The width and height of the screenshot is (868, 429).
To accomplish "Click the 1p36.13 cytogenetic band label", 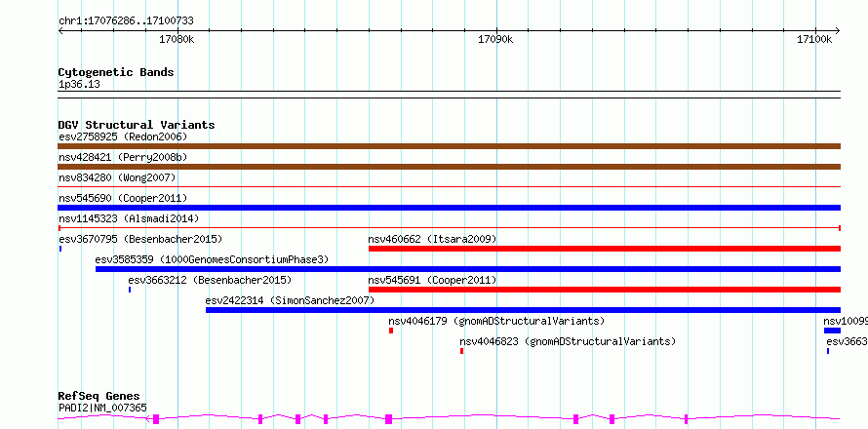I will pos(79,85).
